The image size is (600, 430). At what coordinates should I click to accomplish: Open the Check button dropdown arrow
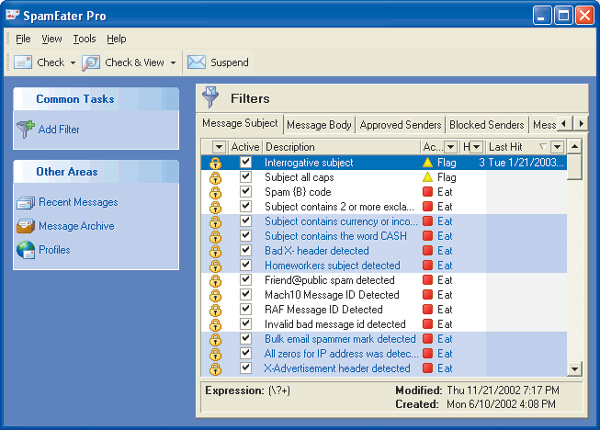tap(73, 63)
